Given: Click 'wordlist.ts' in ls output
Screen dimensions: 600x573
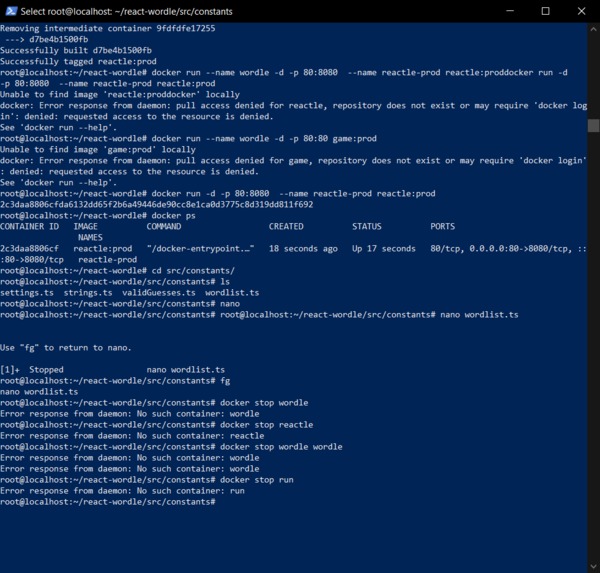Looking at the screenshot, I should pos(232,293).
